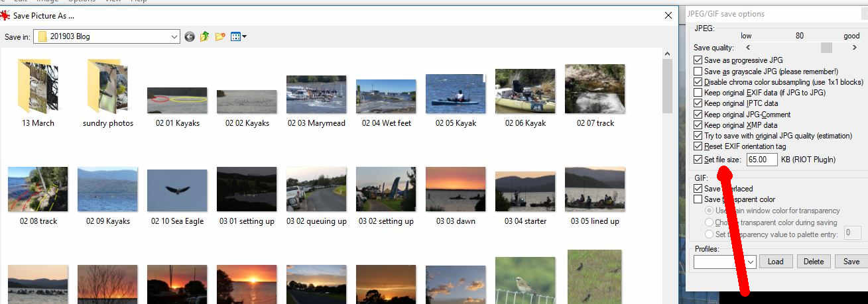Image resolution: width=868 pixels, height=304 pixels.
Task: Enable Keep original EXIF data
Action: click(x=698, y=93)
